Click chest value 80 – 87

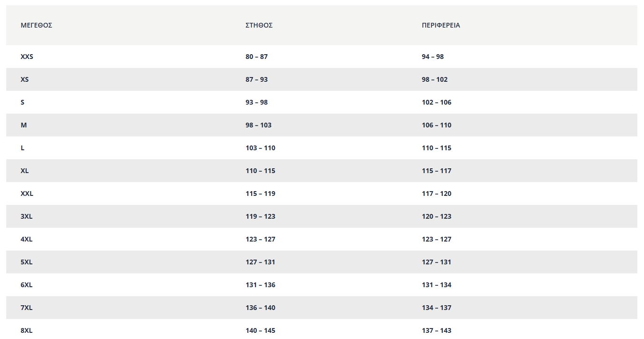tap(256, 57)
